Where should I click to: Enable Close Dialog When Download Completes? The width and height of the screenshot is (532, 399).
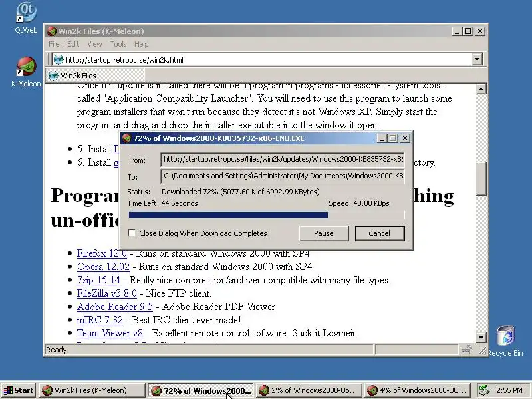[x=132, y=233]
